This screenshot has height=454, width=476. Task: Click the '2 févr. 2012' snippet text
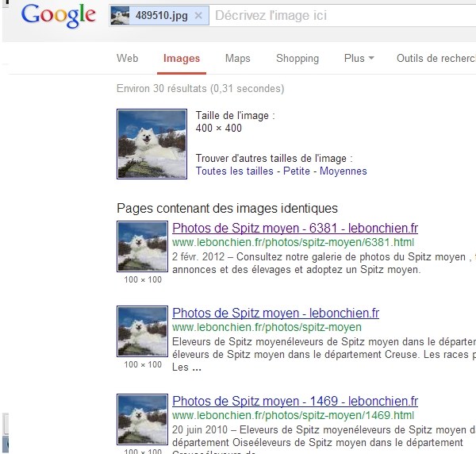click(x=198, y=257)
